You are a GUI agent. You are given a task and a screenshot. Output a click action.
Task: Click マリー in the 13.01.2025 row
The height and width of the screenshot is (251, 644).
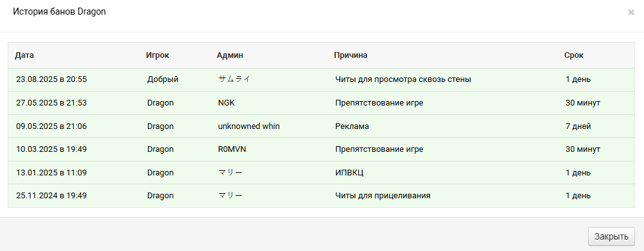point(231,173)
